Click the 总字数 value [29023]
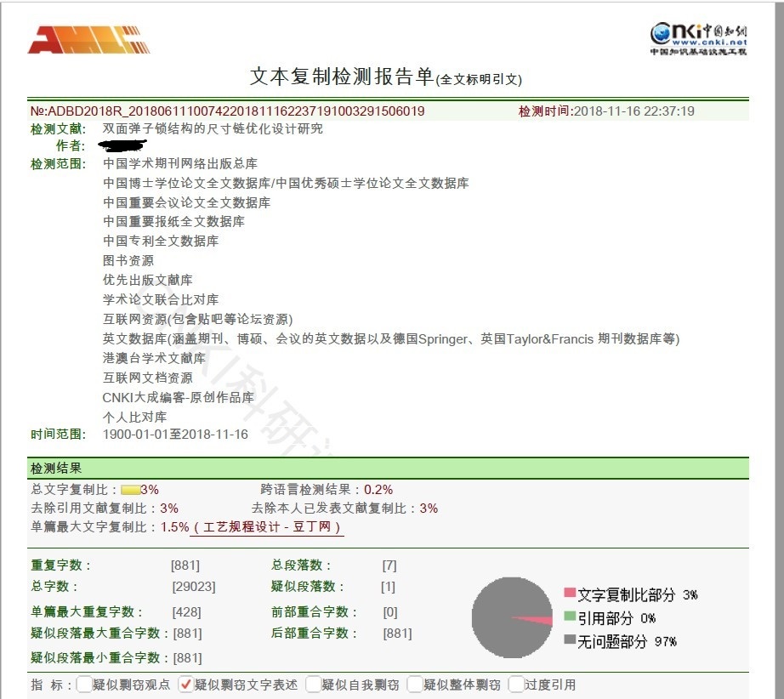 (x=194, y=587)
